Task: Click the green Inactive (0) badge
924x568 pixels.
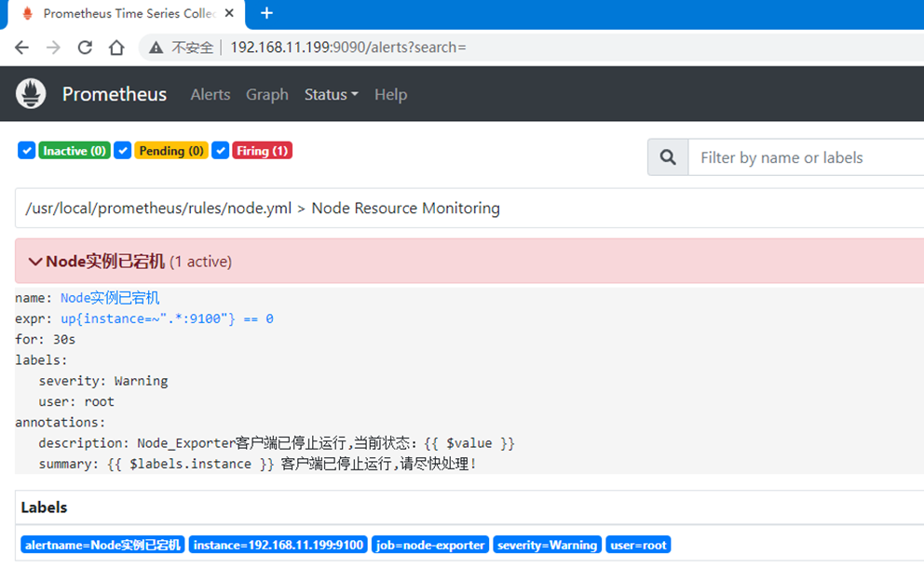Action: (75, 151)
